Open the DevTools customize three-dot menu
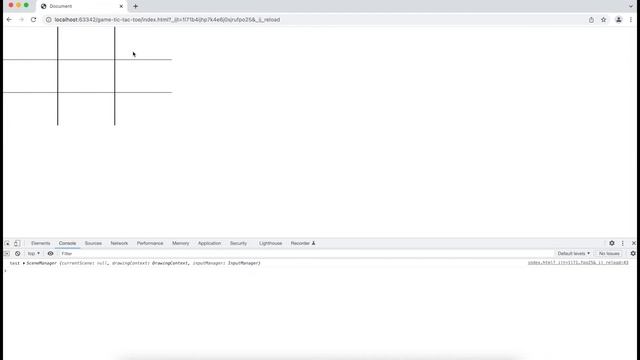The width and height of the screenshot is (640, 360). 622,243
